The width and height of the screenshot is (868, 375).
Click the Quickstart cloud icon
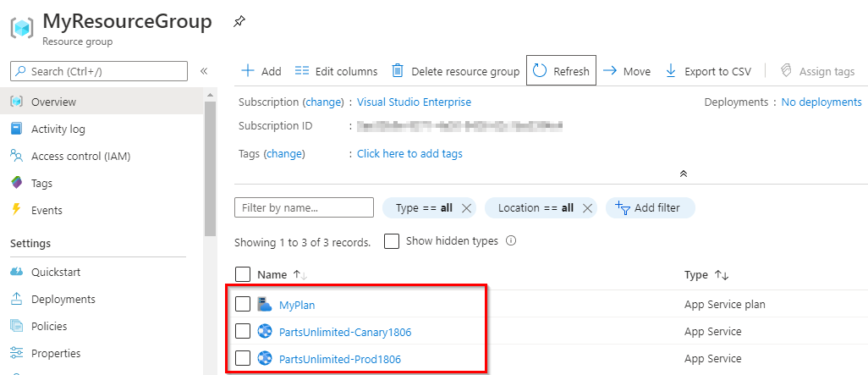coord(17,272)
